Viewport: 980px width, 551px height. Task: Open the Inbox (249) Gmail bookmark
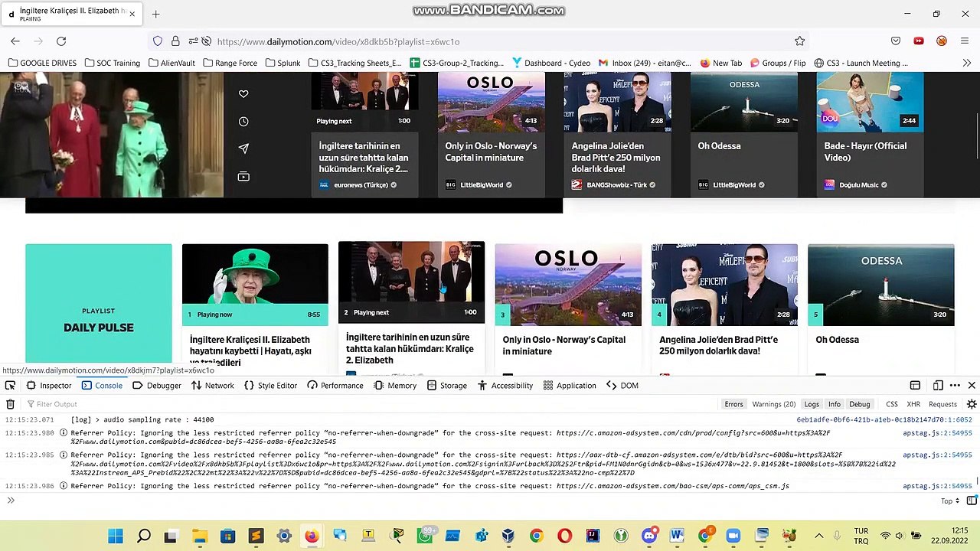(x=645, y=63)
